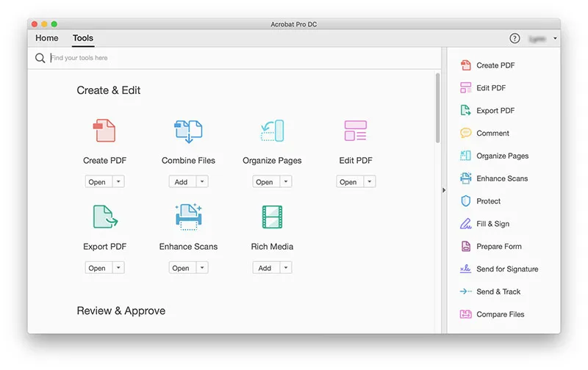
Task: Collapse the right tools pane arrow
Action: (444, 190)
